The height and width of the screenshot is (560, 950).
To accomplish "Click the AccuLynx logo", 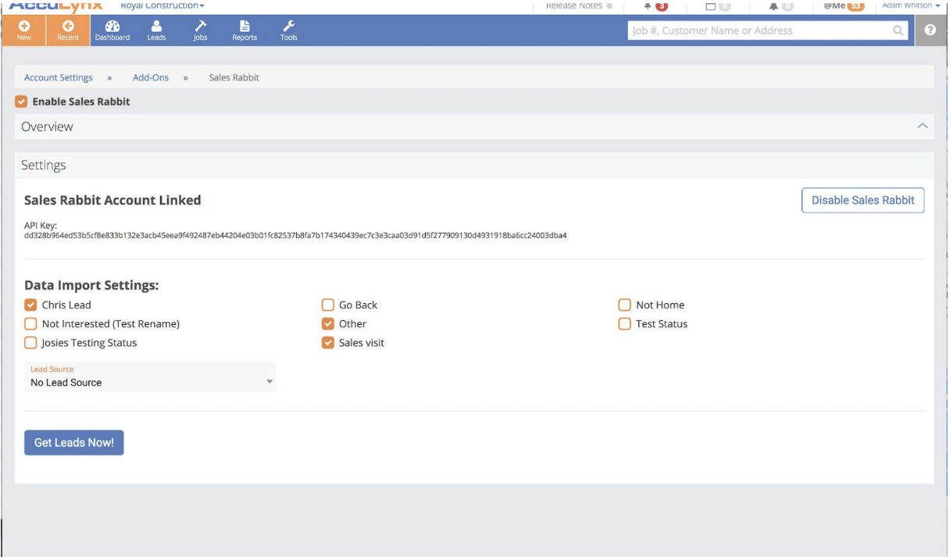I will click(x=55, y=5).
